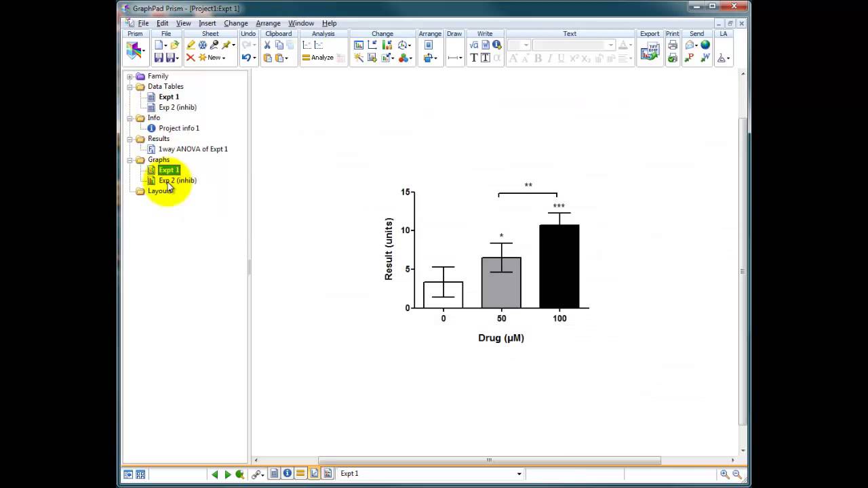The width and height of the screenshot is (868, 488).
Task: Open the Edit menu
Action: click(x=163, y=23)
